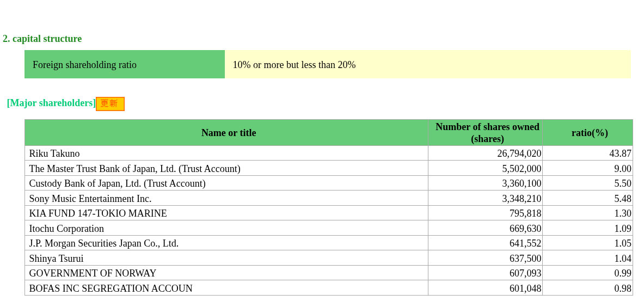
Task: Click the 'Number of shares owned' column header
Action: [487, 133]
